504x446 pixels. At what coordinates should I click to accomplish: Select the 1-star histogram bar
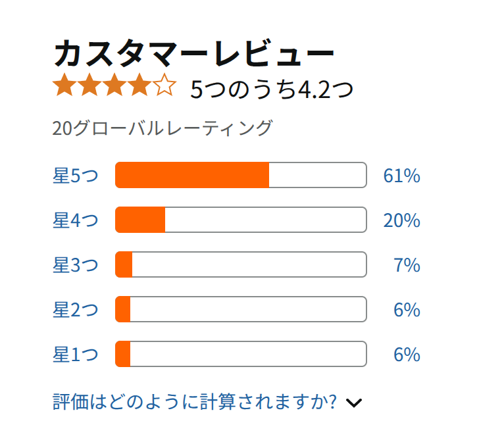pyautogui.click(x=241, y=354)
